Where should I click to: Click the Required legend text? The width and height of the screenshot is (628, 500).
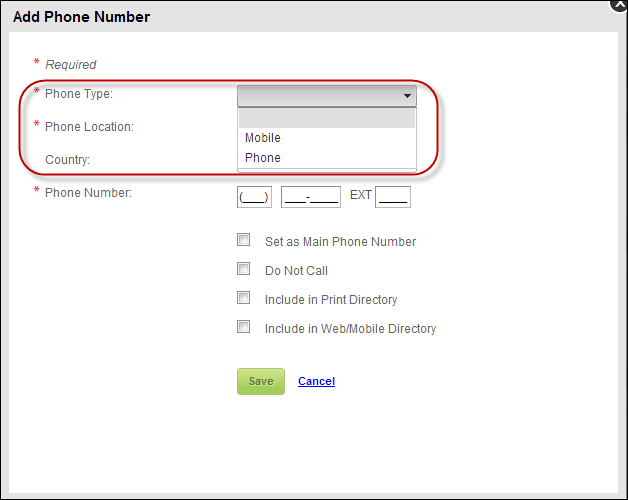click(71, 64)
